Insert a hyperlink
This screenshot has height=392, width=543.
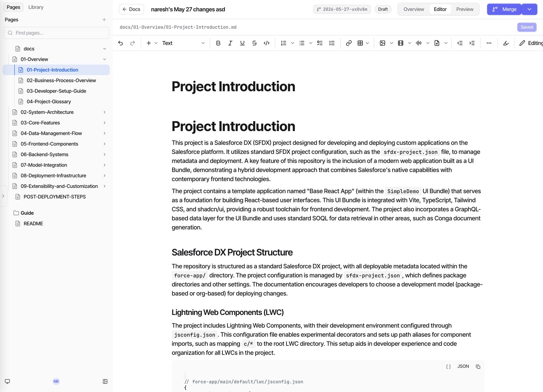coord(349,43)
